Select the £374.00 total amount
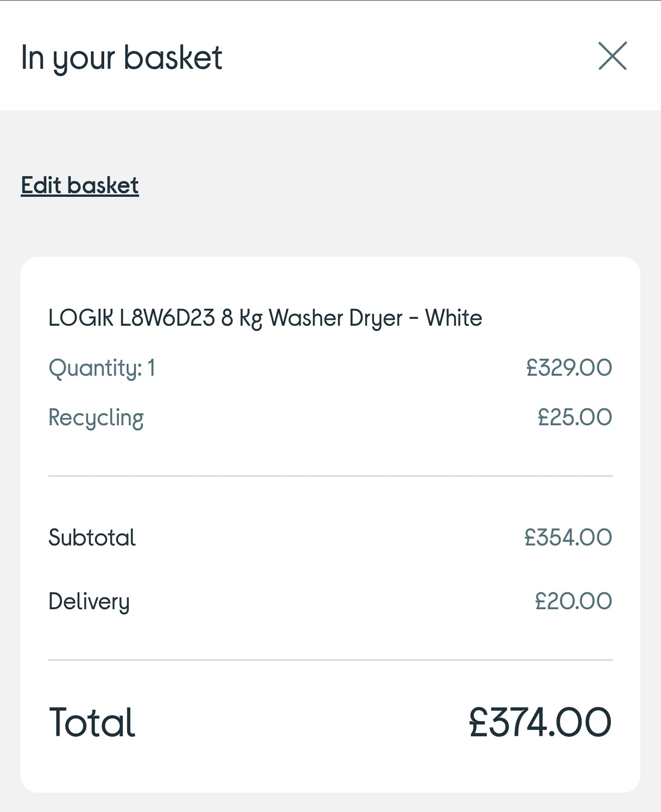 [540, 723]
